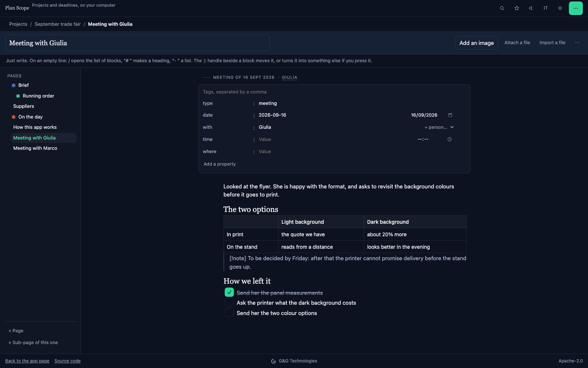
Task: Click the where property value field
Action: [331, 152]
